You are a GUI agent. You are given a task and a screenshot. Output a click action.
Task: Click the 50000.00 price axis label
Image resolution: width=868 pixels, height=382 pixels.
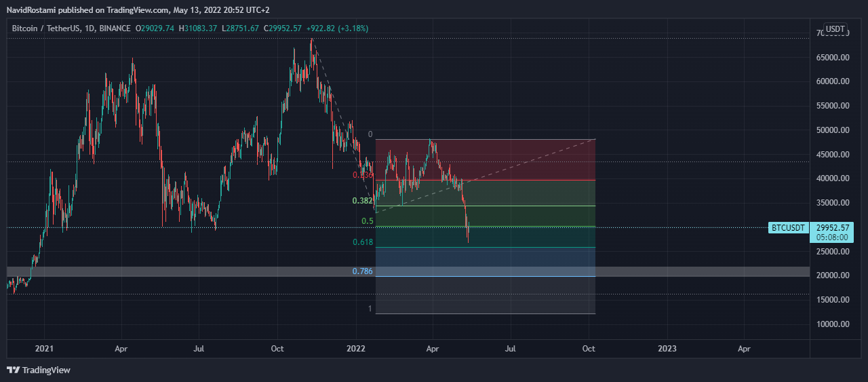(832, 130)
